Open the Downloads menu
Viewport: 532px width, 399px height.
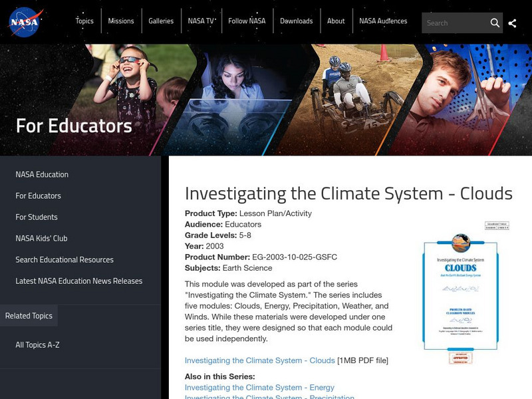pyautogui.click(x=296, y=21)
